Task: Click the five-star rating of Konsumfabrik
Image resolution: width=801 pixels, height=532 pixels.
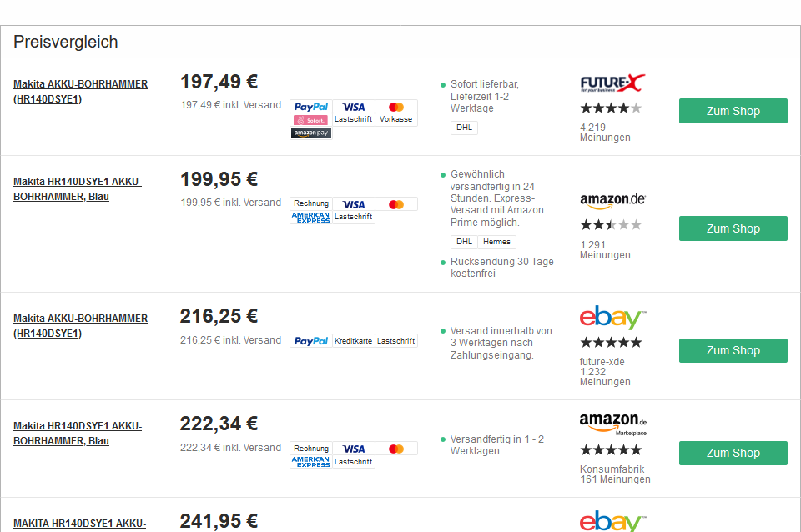Action: coord(611,450)
